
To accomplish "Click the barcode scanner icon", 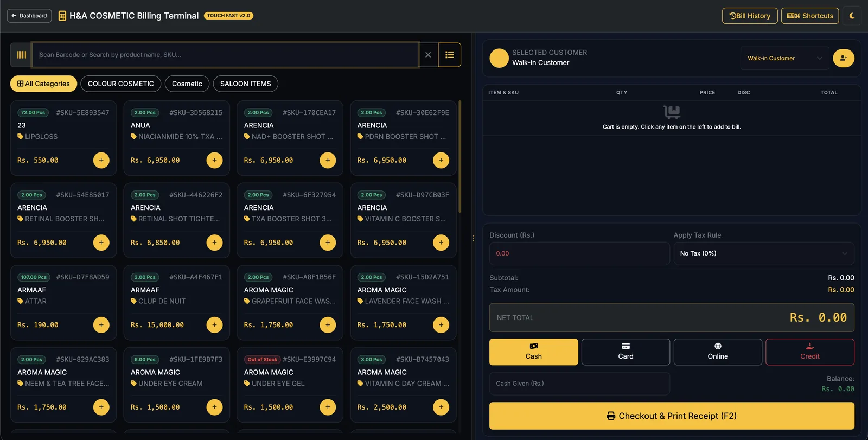I will (21, 55).
